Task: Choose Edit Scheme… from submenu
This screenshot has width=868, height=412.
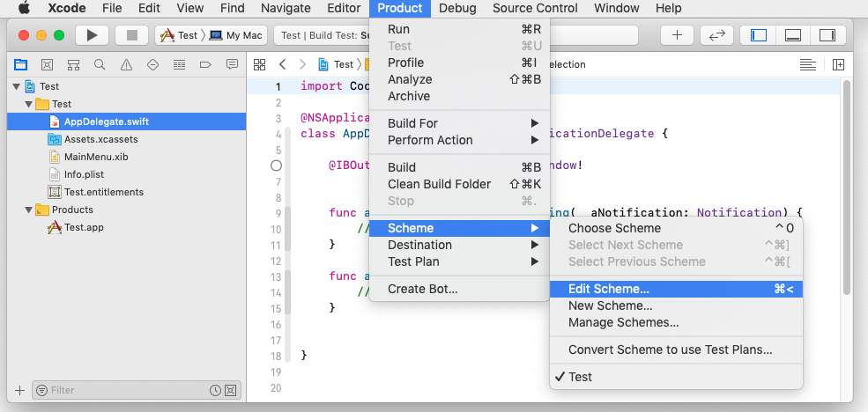Action: coord(676,289)
